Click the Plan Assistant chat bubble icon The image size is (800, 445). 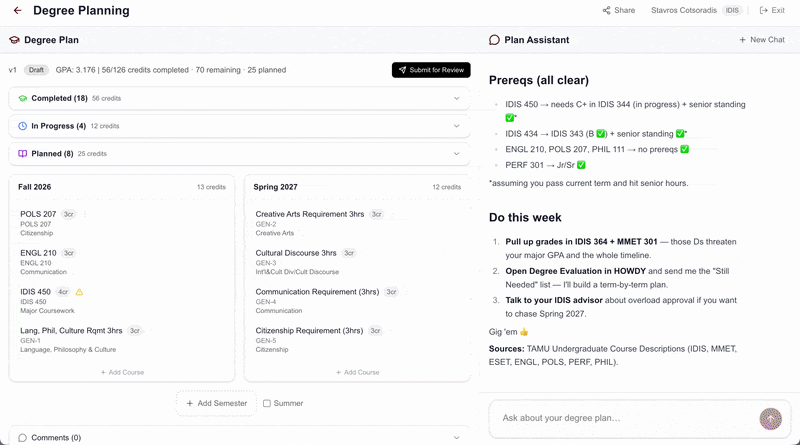494,40
